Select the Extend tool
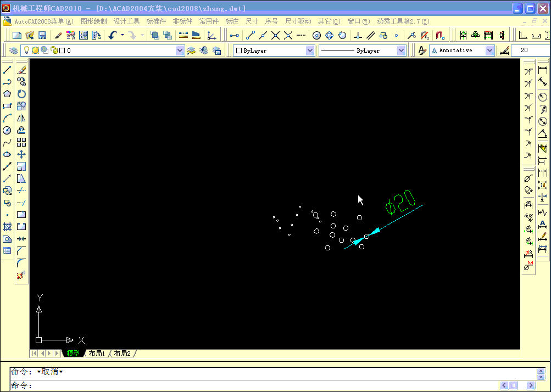Image resolution: width=551 pixels, height=392 pixels. (x=21, y=203)
